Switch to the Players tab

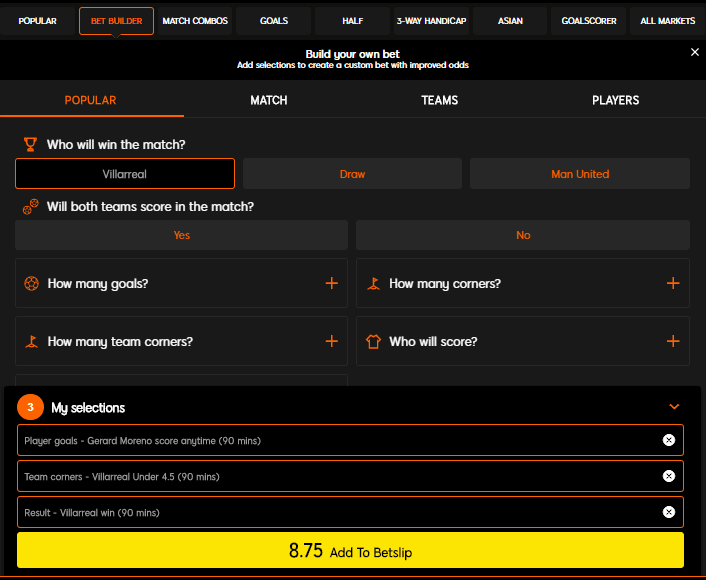615,100
